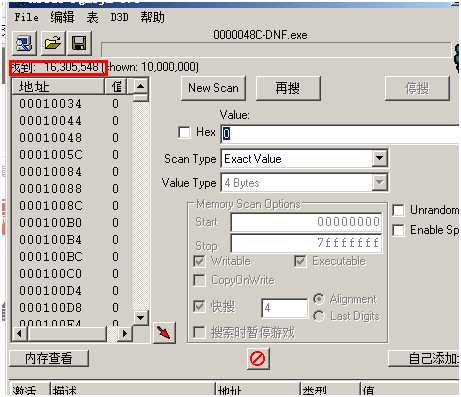The height and width of the screenshot is (397, 461).
Task: Click the horizontal scroll left arrow
Action: (20, 334)
